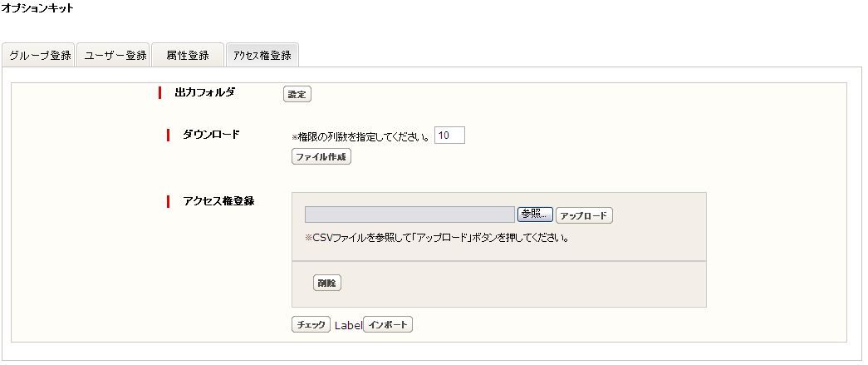
Task: Select the 属性登録 tab
Action: tap(187, 56)
